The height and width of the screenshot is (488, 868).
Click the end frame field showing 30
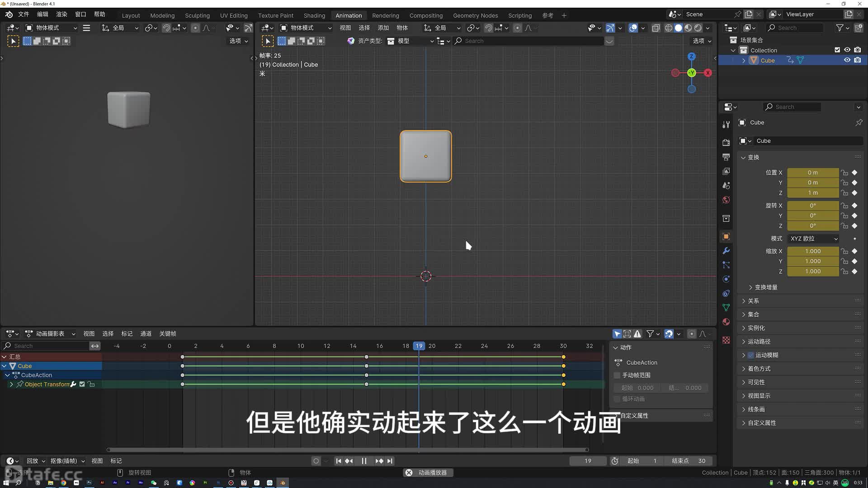pos(689,461)
